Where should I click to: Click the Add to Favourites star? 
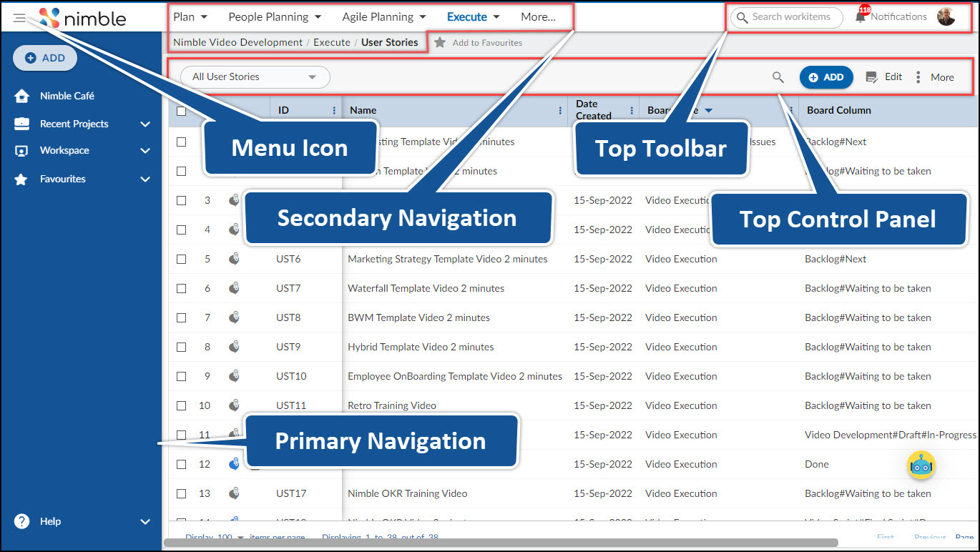[439, 42]
